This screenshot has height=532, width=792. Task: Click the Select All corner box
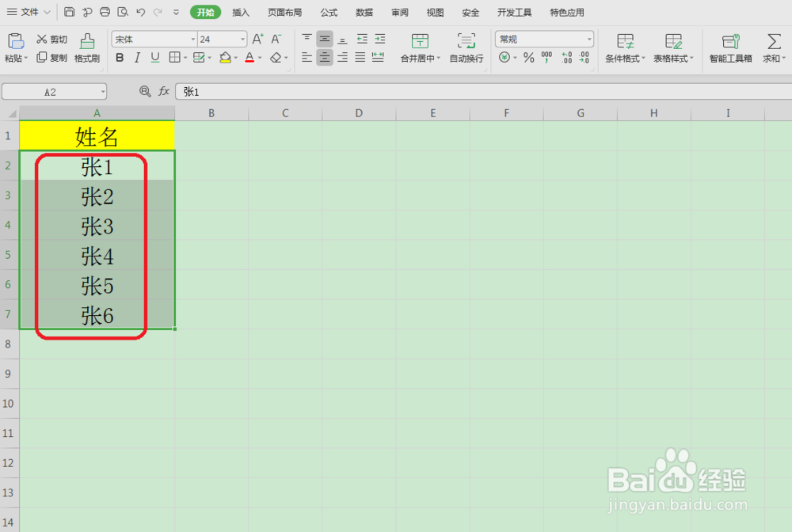point(10,113)
